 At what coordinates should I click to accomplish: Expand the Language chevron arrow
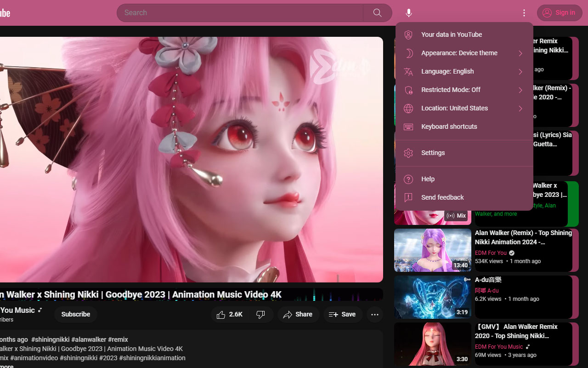520,72
